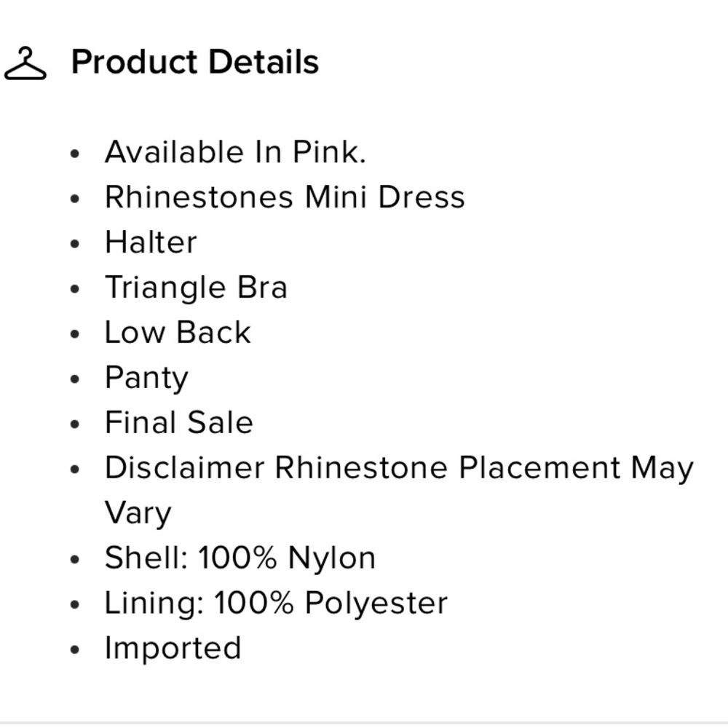Select the 'Final Sale' text
The height and width of the screenshot is (728, 728).
click(178, 423)
